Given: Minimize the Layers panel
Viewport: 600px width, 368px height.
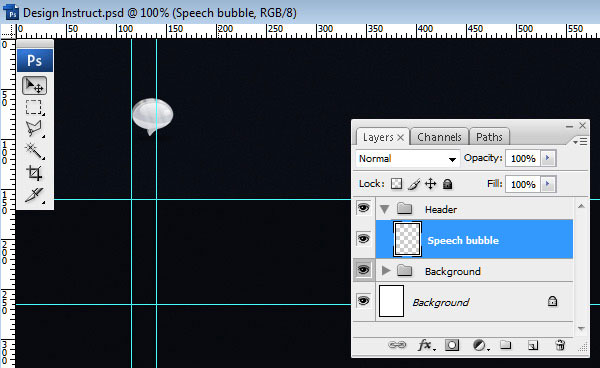Looking at the screenshot, I should point(569,126).
